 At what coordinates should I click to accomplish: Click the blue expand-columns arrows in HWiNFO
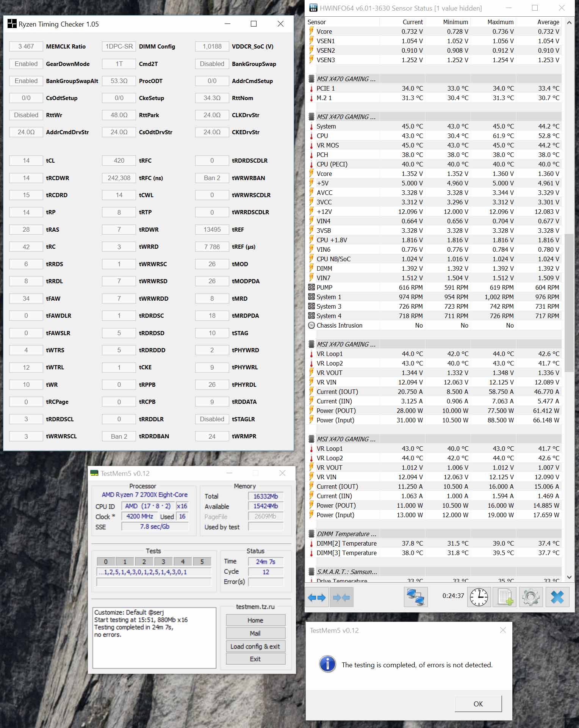[317, 598]
